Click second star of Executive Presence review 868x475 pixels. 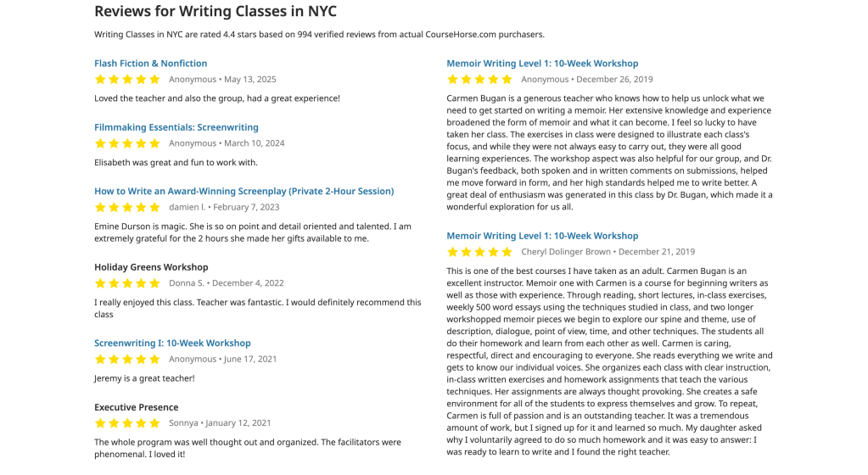(x=114, y=423)
